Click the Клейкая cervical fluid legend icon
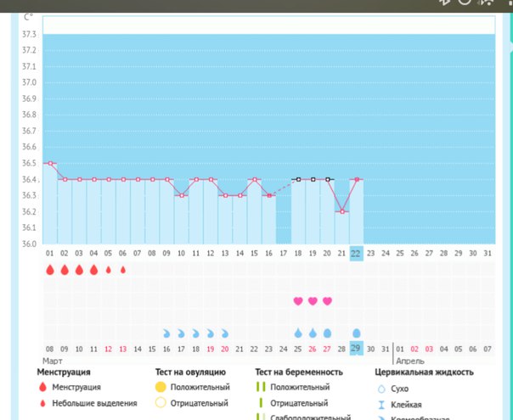This screenshot has width=513, height=420. pyautogui.click(x=381, y=404)
